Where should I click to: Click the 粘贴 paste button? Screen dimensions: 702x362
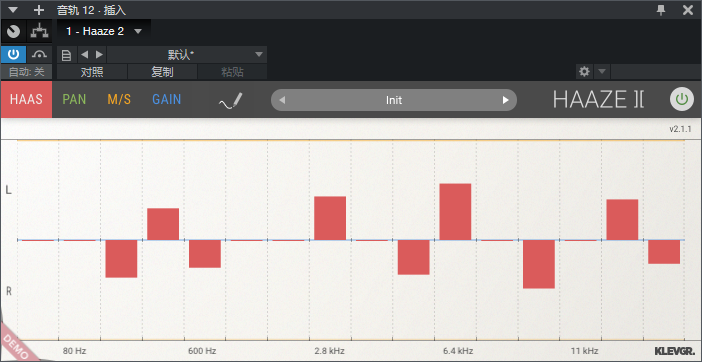tap(232, 72)
